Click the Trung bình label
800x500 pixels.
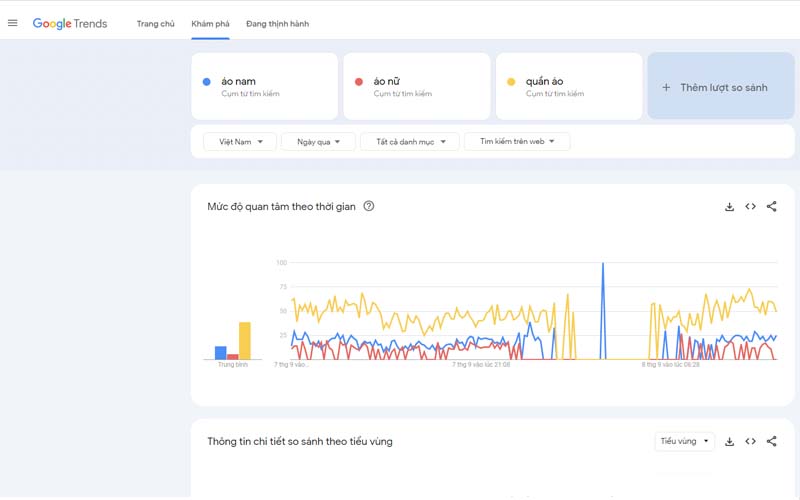coord(233,365)
